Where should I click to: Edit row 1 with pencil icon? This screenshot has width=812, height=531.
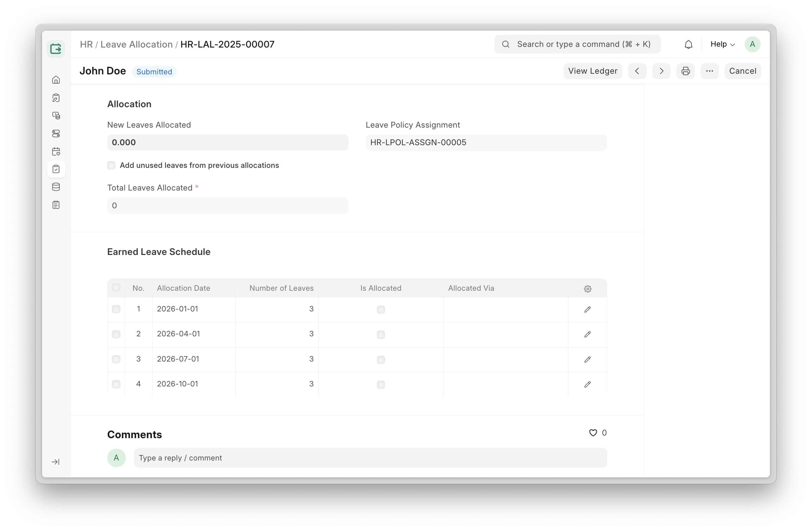click(x=587, y=309)
